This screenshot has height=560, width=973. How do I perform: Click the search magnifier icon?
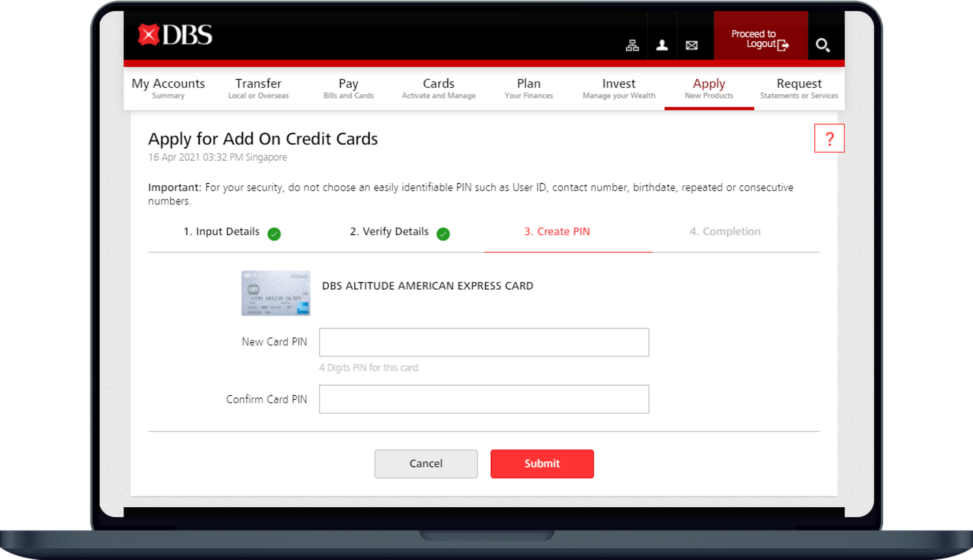823,45
